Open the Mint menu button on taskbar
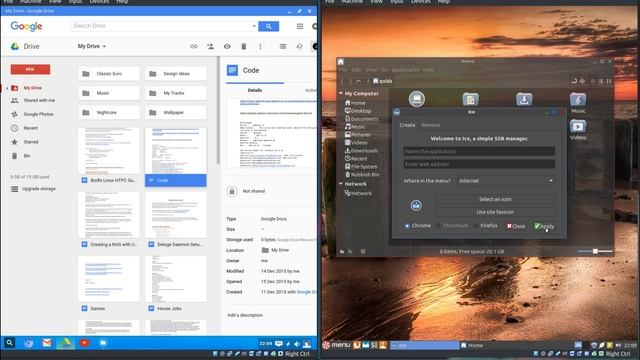This screenshot has width=640, height=360. [x=336, y=345]
